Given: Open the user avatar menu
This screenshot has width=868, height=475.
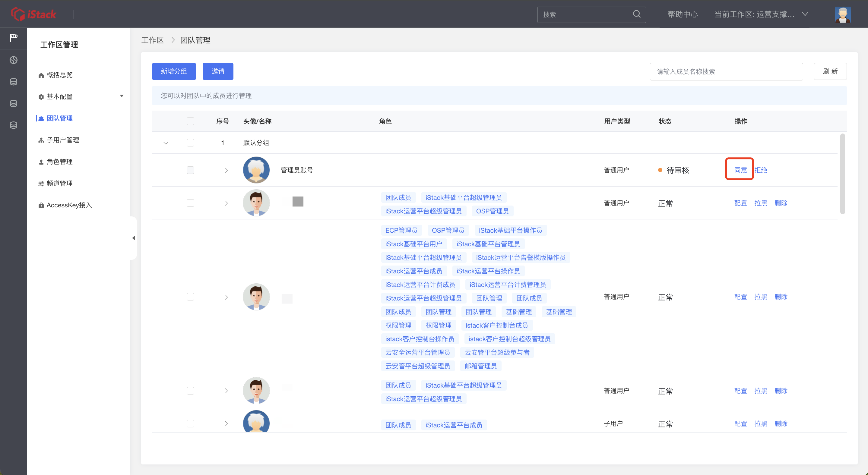Looking at the screenshot, I should (843, 14).
